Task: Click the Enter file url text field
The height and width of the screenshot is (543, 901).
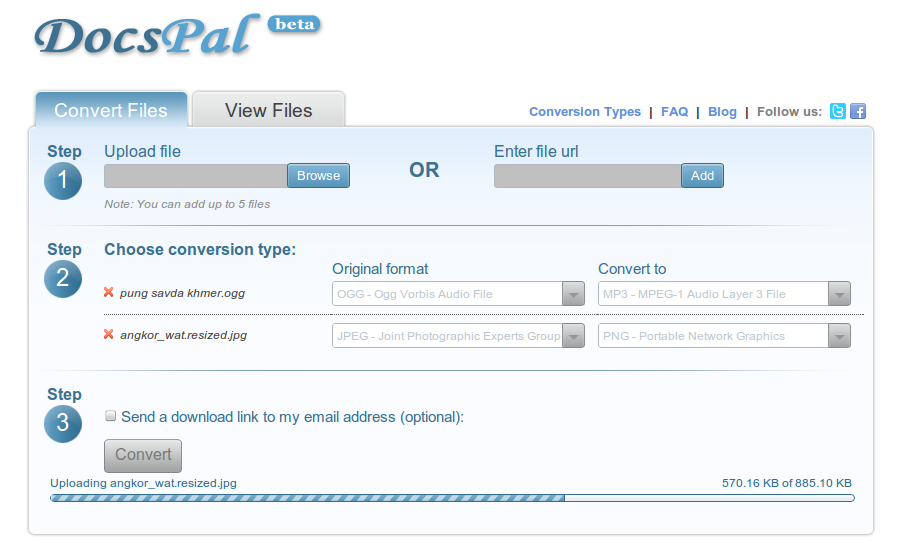Action: [587, 176]
